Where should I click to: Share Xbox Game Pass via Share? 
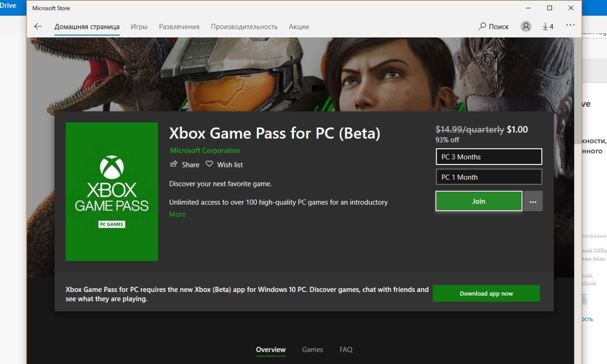(x=185, y=164)
